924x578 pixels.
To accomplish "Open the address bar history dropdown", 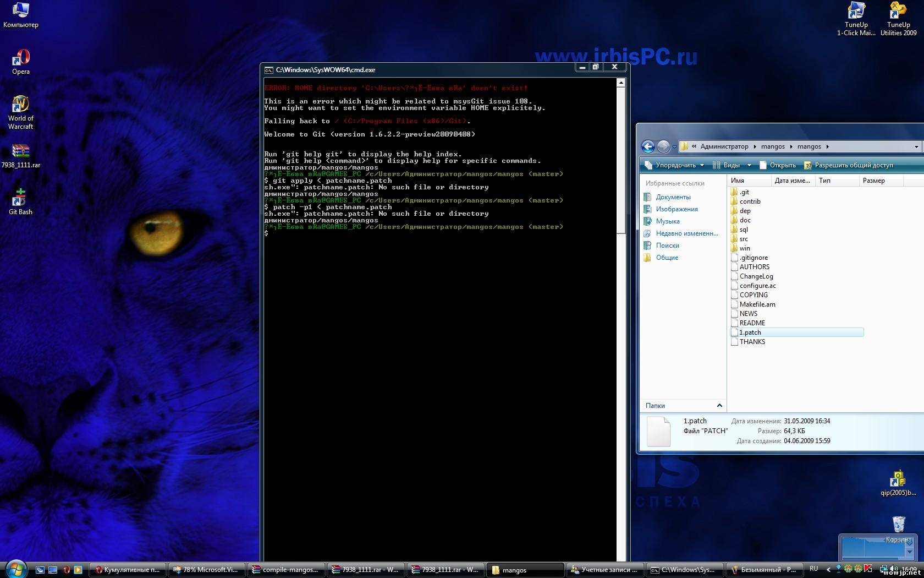I will [x=916, y=146].
